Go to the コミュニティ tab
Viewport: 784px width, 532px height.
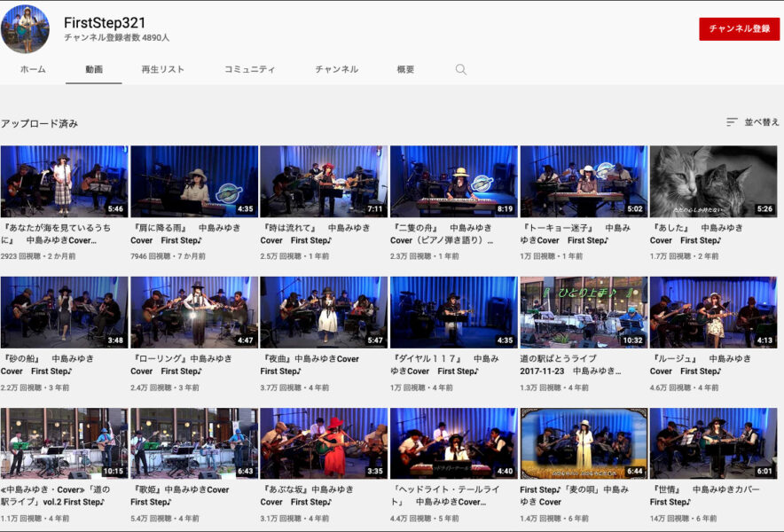pos(249,69)
